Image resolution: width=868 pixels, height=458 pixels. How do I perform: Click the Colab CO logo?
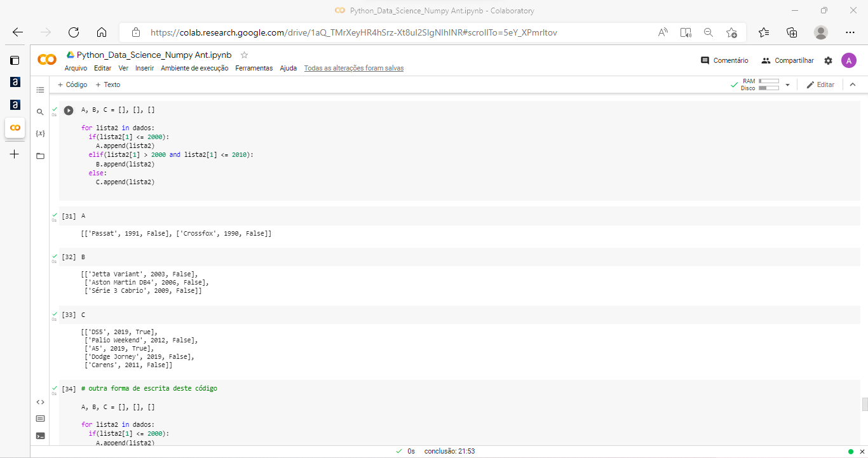pyautogui.click(x=47, y=60)
